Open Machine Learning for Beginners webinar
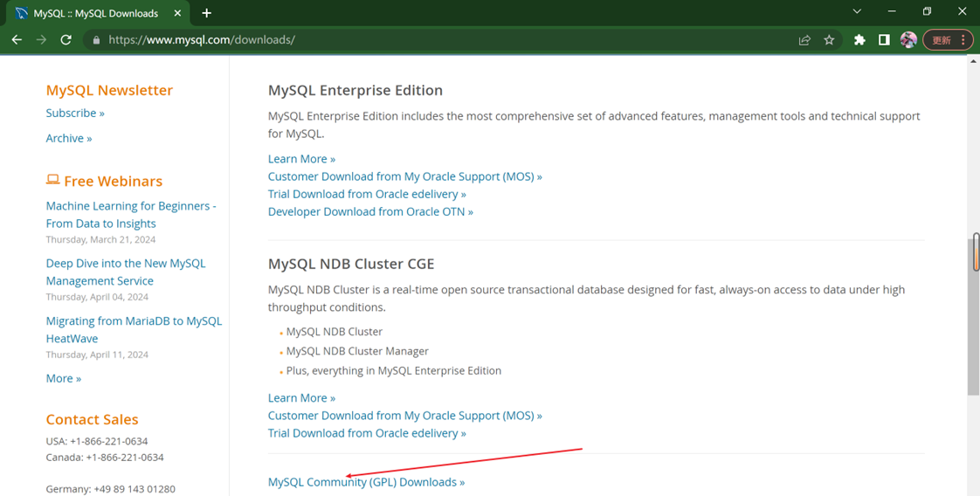Screen dimensions: 980x496 point(131,214)
